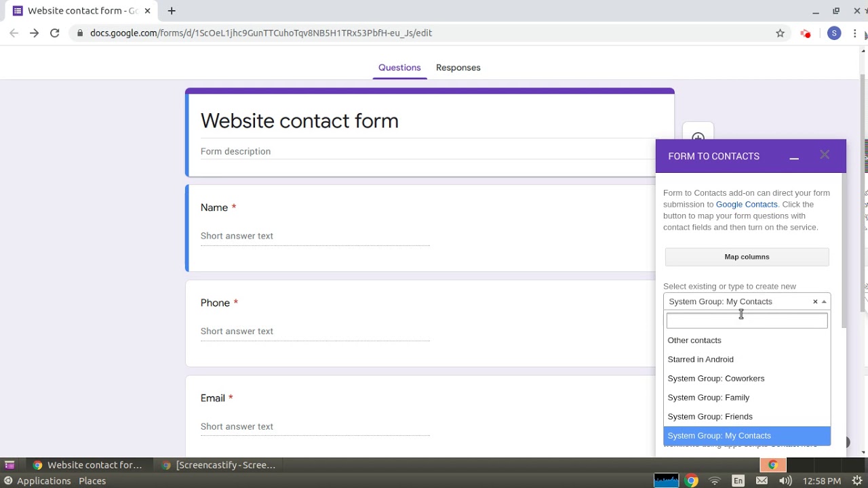Choose highlighted System Group: My Contacts option
868x488 pixels.
click(x=747, y=436)
